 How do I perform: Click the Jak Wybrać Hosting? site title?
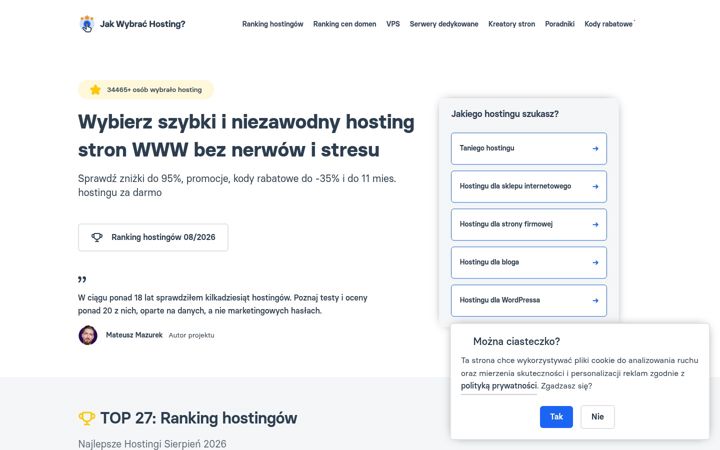(x=142, y=24)
